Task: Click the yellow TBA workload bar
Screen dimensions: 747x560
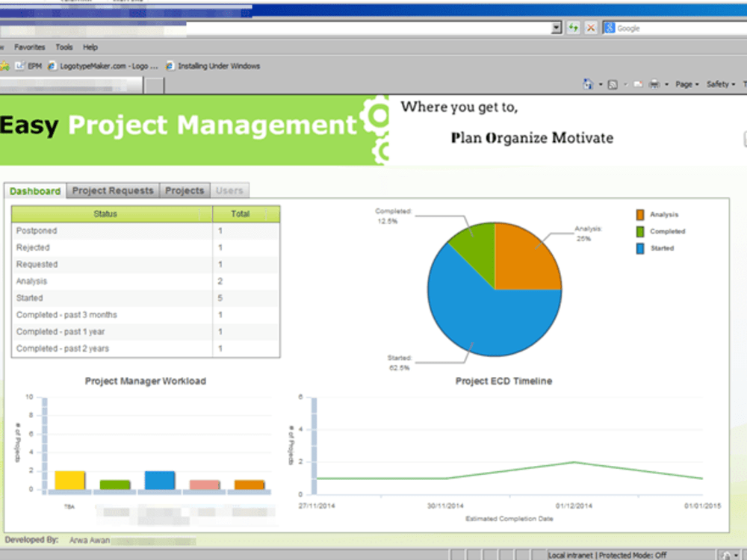Action: [69, 480]
